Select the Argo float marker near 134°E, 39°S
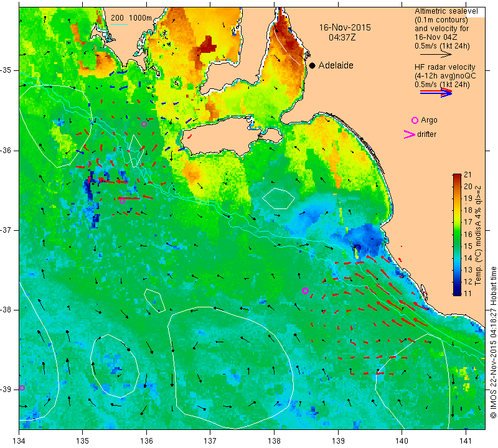This screenshot has width=498, height=448. pyautogui.click(x=22, y=388)
